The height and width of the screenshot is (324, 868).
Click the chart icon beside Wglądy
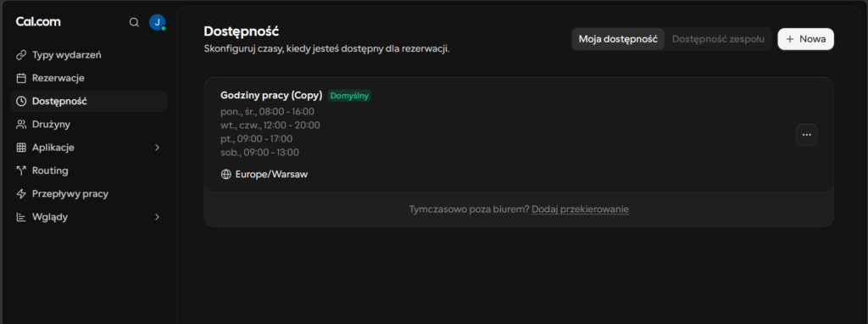21,217
